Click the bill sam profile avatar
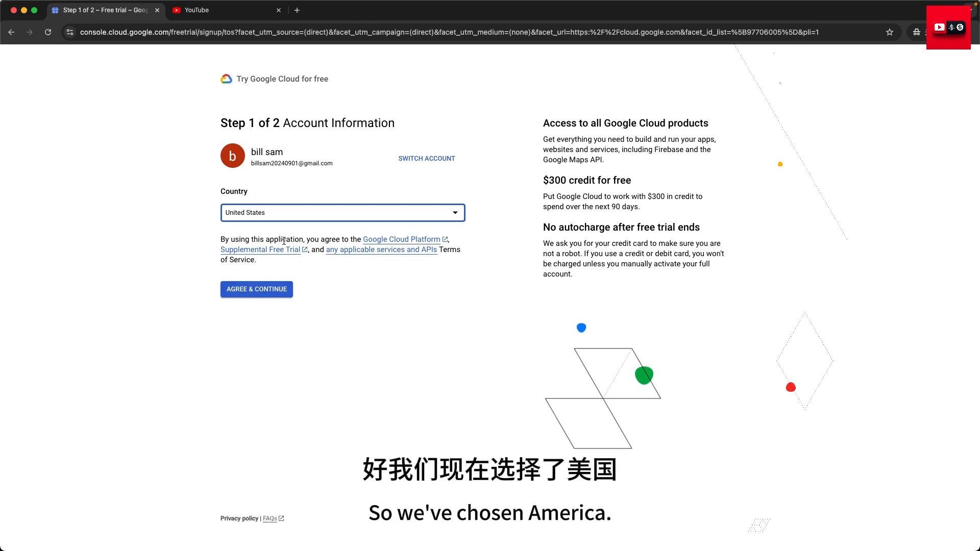This screenshot has height=551, width=980. coord(233,156)
